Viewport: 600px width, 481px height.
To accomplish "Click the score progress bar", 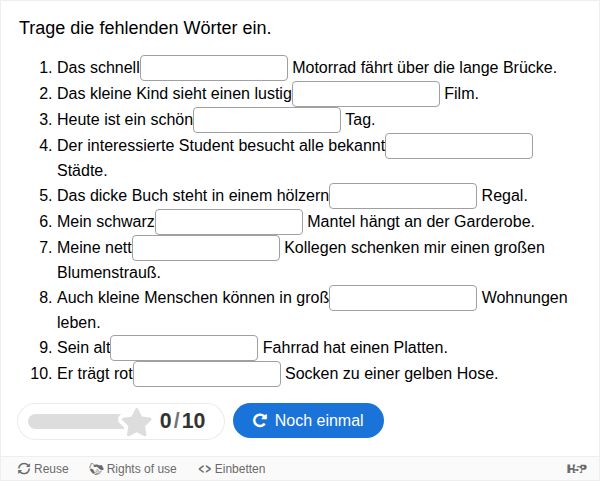I will [78, 421].
